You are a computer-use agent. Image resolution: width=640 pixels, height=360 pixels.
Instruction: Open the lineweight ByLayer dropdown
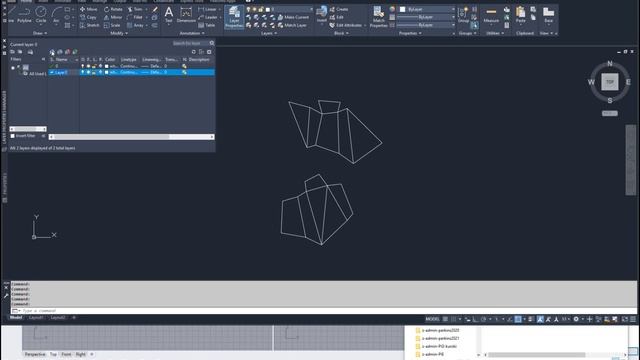[x=427, y=17]
